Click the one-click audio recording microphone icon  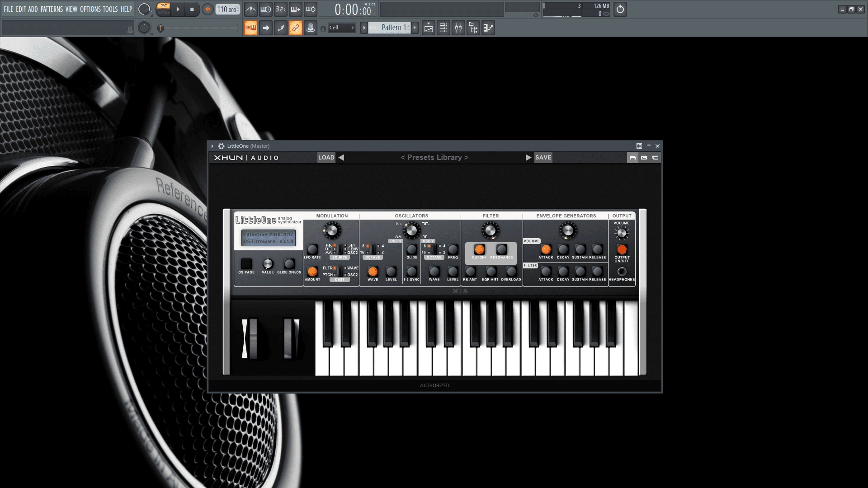click(x=311, y=28)
